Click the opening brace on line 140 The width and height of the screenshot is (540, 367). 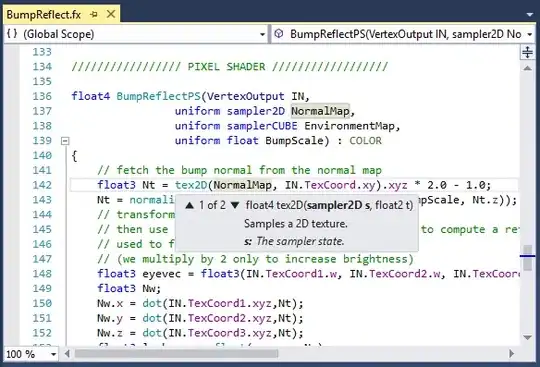coord(74,156)
